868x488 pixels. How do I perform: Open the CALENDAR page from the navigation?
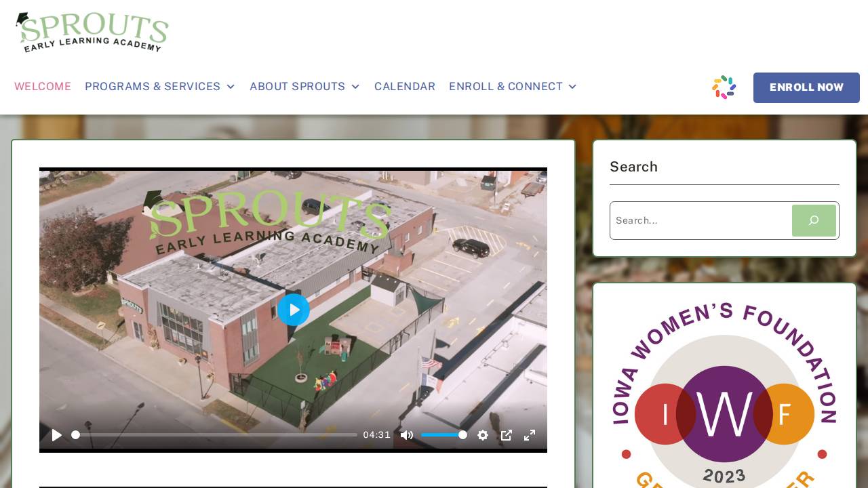point(405,87)
